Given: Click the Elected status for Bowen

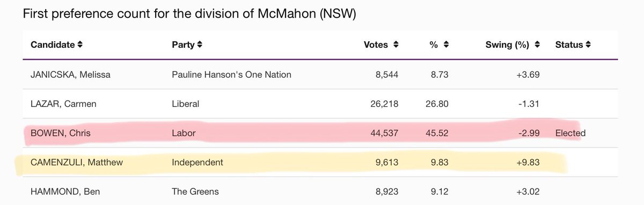Looking at the screenshot, I should click(570, 133).
